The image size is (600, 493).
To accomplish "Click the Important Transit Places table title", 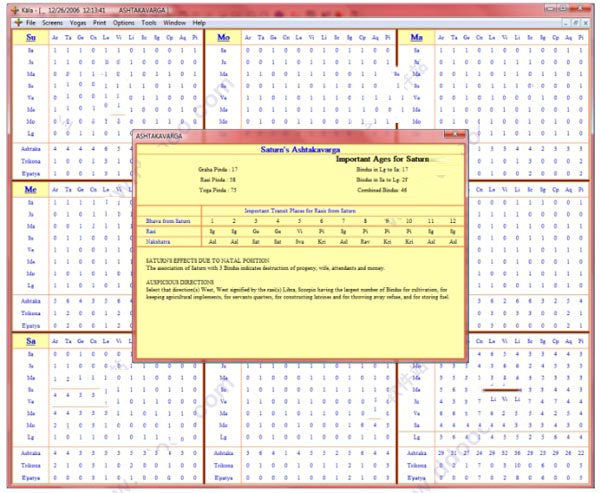I will tap(300, 211).
